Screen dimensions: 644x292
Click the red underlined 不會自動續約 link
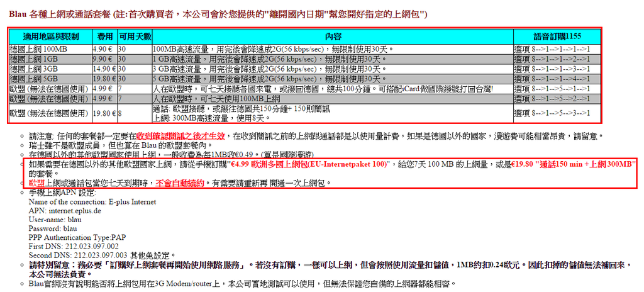point(180,182)
